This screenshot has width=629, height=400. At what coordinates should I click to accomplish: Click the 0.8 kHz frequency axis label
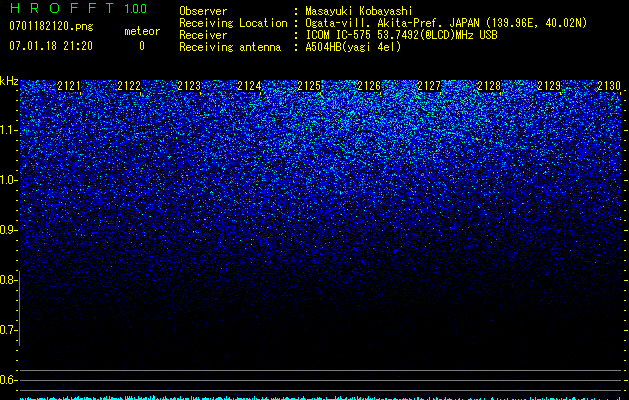8,280
